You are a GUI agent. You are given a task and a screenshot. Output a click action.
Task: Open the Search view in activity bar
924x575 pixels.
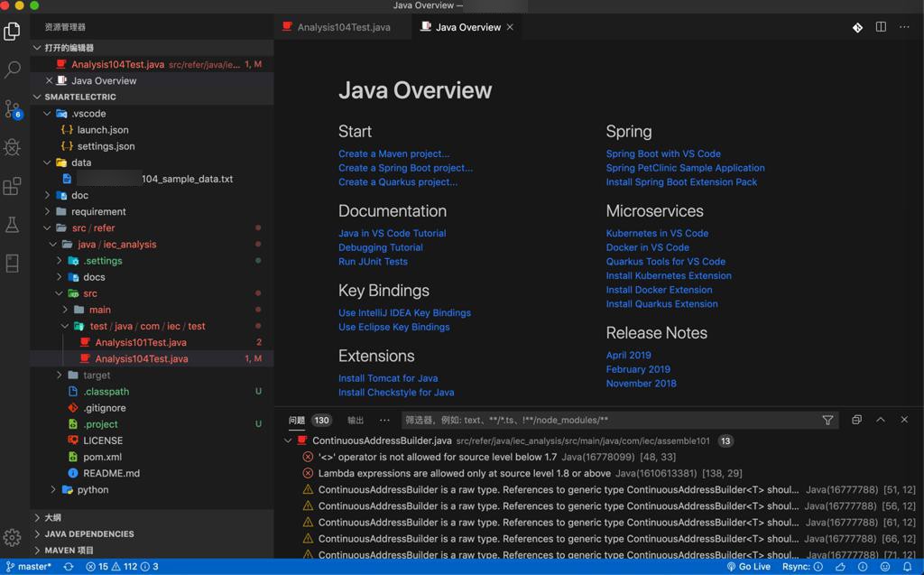[x=13, y=70]
